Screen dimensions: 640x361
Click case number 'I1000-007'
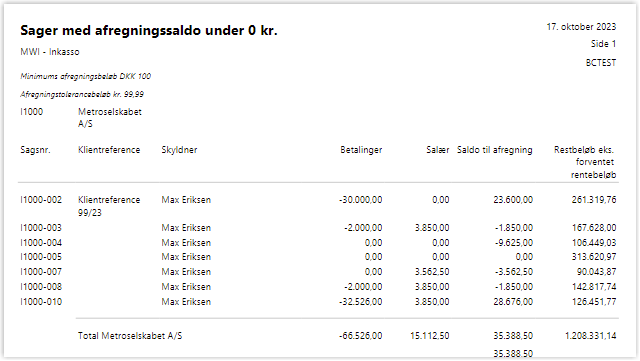[41, 272]
